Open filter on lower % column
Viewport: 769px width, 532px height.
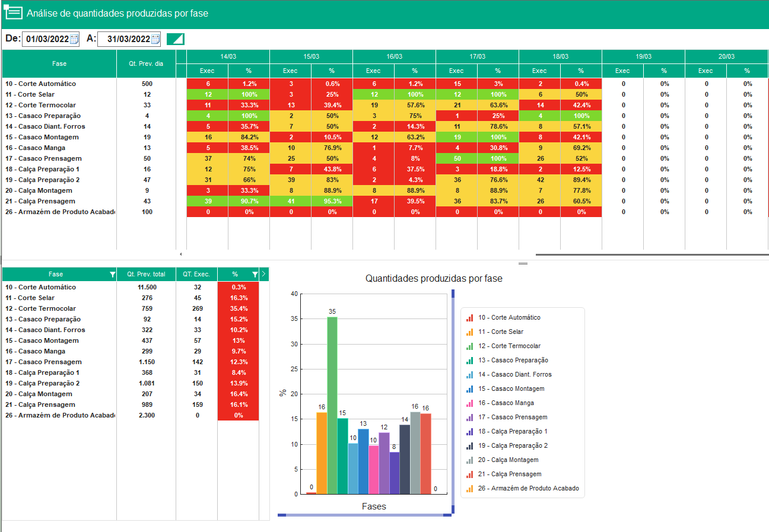(x=255, y=275)
